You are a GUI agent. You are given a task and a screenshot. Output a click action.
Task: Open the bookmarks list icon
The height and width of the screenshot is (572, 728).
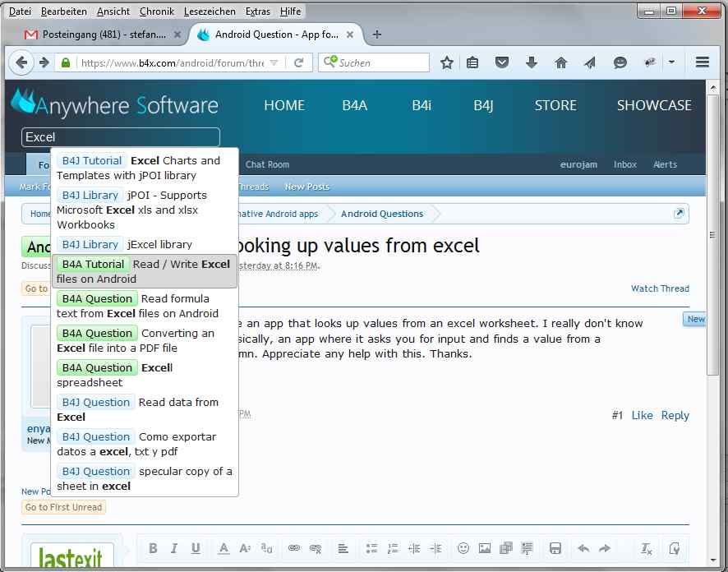(x=472, y=62)
